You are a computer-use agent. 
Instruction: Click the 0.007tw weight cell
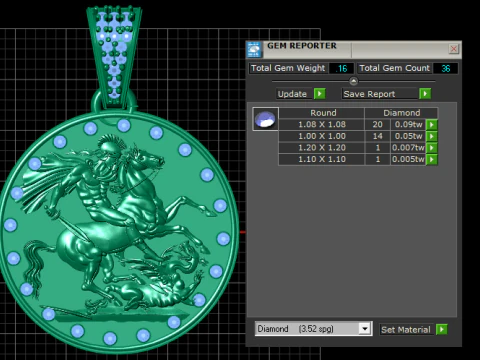click(408, 148)
